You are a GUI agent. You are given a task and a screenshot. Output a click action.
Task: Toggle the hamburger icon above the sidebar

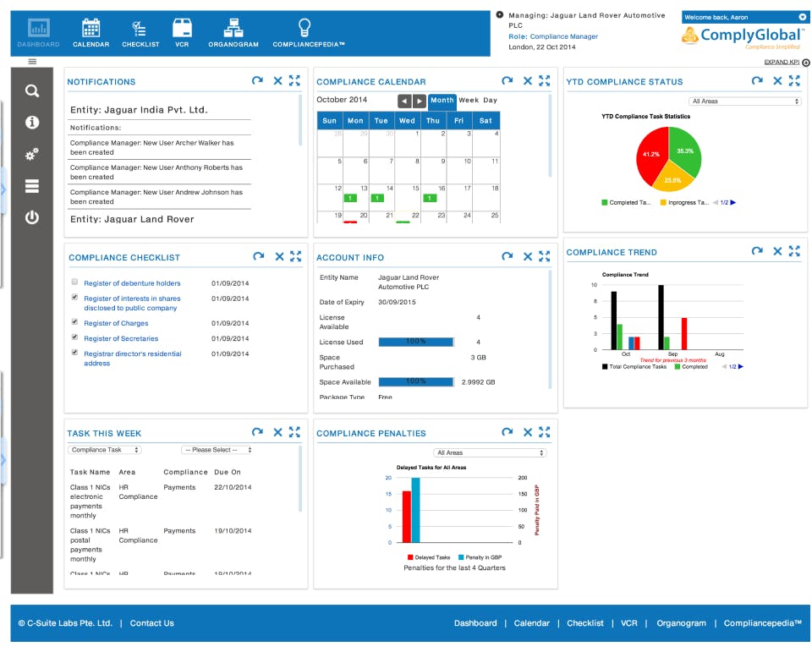point(32,62)
